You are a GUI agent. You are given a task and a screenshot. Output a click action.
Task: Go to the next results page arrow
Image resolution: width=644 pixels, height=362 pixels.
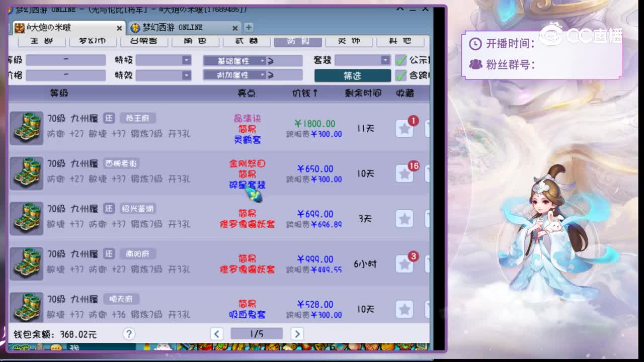pos(297,334)
